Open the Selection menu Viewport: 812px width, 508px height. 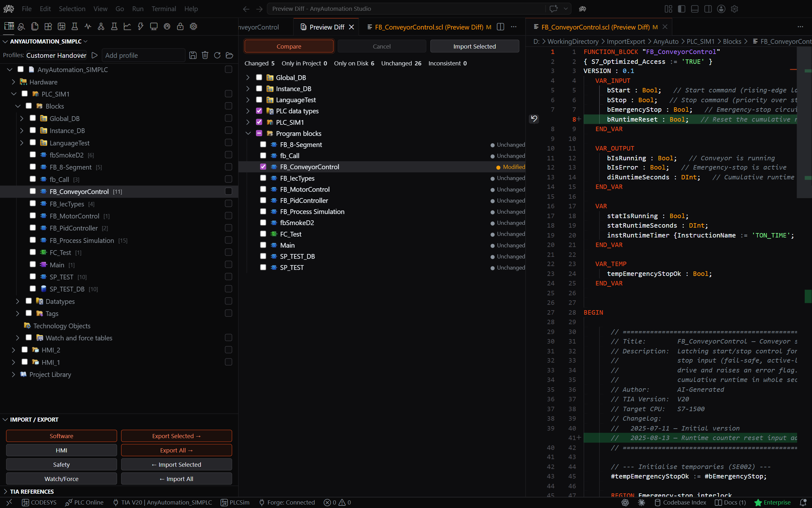pyautogui.click(x=72, y=9)
